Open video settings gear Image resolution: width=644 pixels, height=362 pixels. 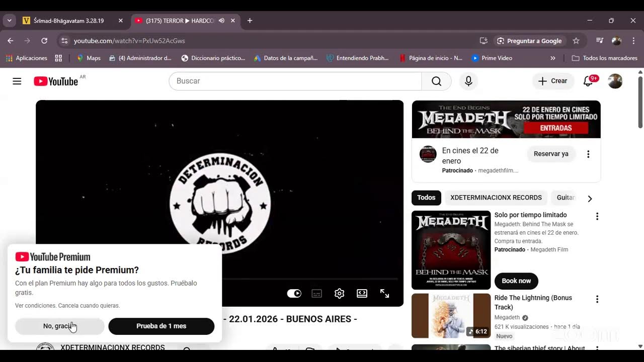tap(339, 294)
